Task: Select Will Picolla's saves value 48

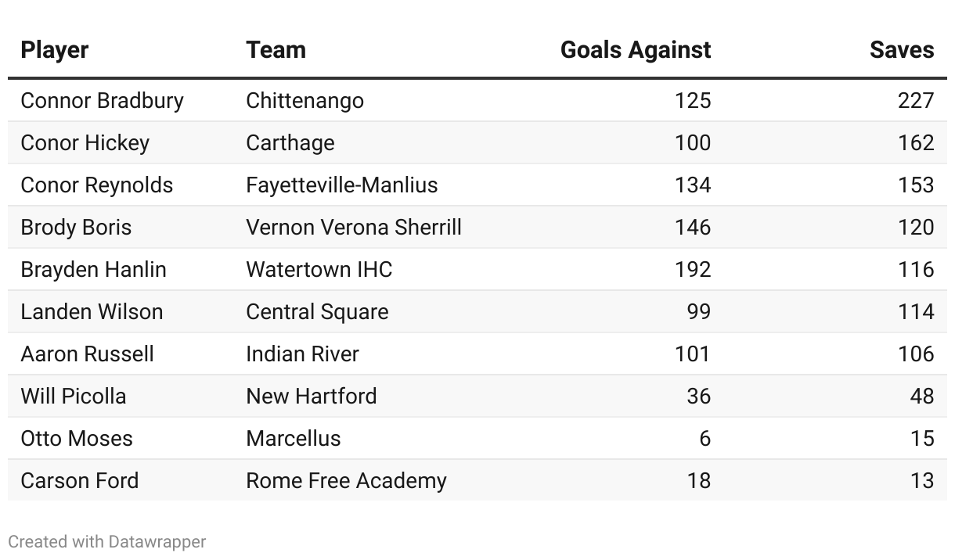Action: pos(921,397)
